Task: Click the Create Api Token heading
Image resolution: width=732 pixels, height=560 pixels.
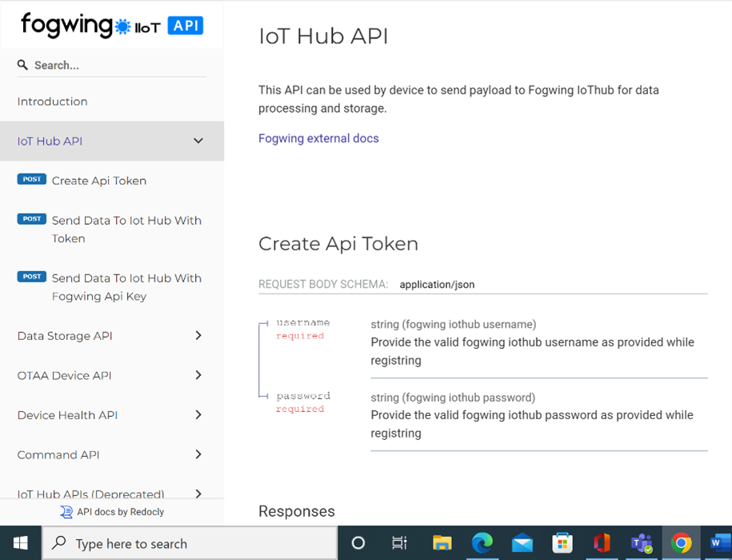Action: click(x=338, y=244)
